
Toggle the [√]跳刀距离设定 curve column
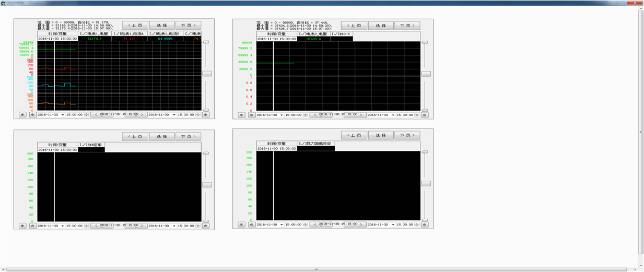[x=315, y=143]
